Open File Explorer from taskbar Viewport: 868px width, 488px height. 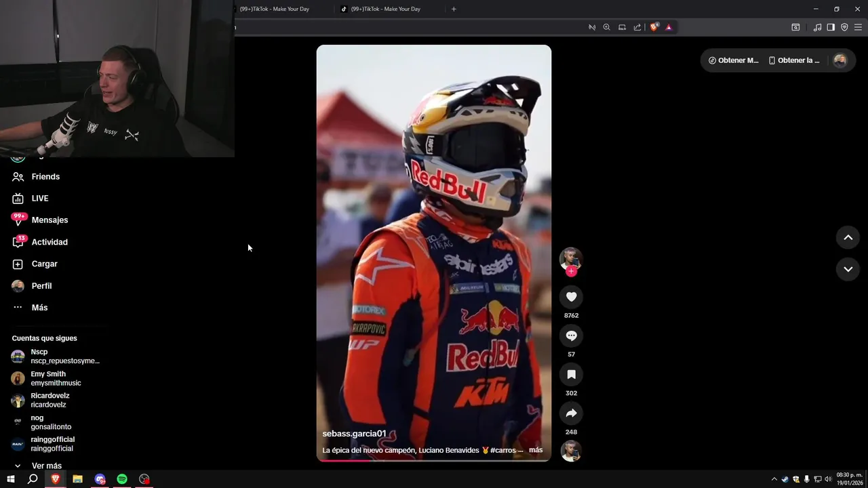77,479
